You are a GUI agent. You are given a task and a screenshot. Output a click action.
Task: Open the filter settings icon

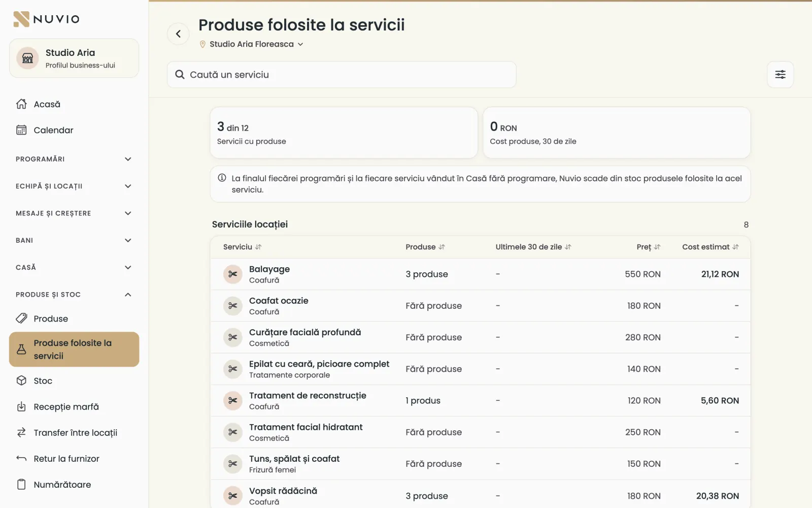click(780, 75)
